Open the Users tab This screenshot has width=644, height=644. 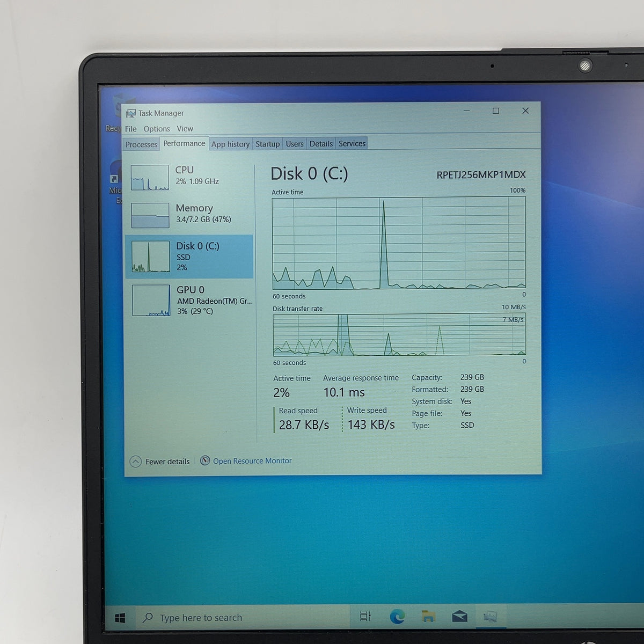pos(295,144)
